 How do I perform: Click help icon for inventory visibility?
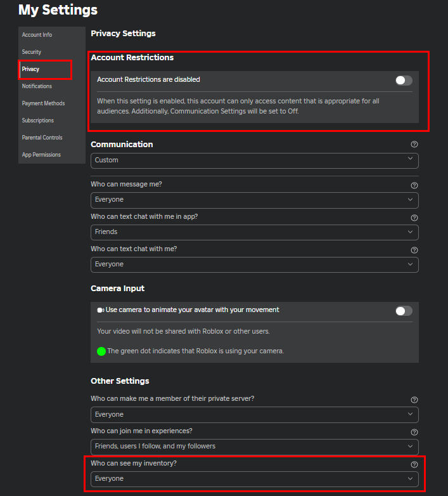[414, 464]
